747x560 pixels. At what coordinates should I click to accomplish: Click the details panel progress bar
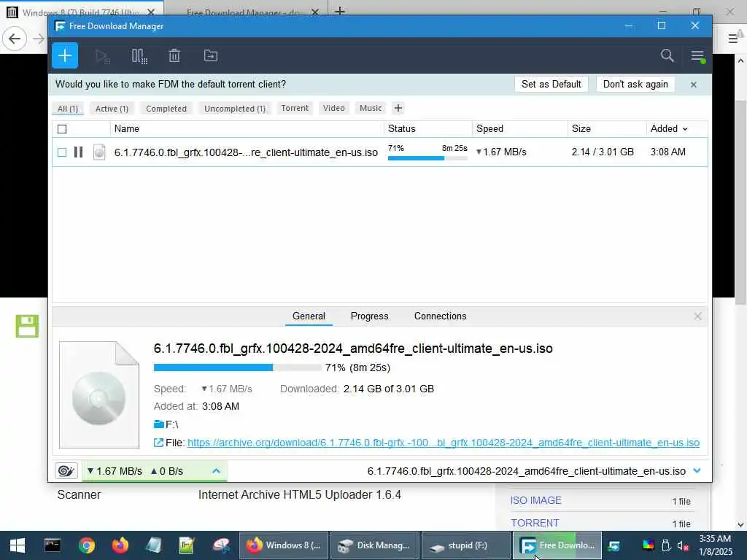(237, 367)
